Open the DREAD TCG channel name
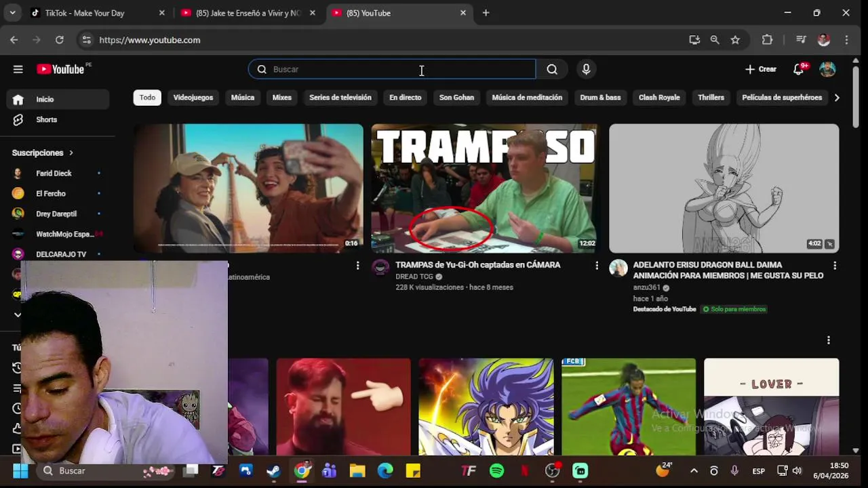Image resolution: width=868 pixels, height=488 pixels. [414, 277]
